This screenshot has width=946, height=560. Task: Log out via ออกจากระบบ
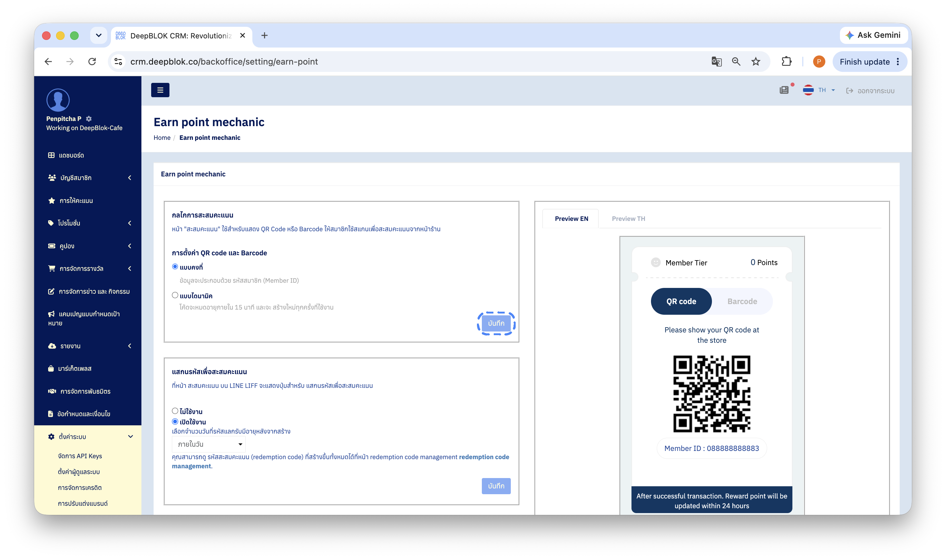(x=870, y=90)
